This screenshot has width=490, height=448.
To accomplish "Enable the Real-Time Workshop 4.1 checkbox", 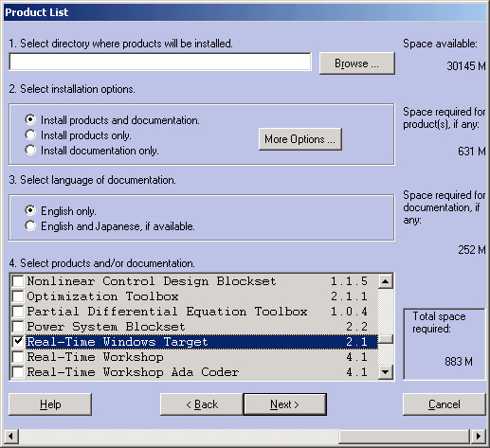I will coord(18,357).
